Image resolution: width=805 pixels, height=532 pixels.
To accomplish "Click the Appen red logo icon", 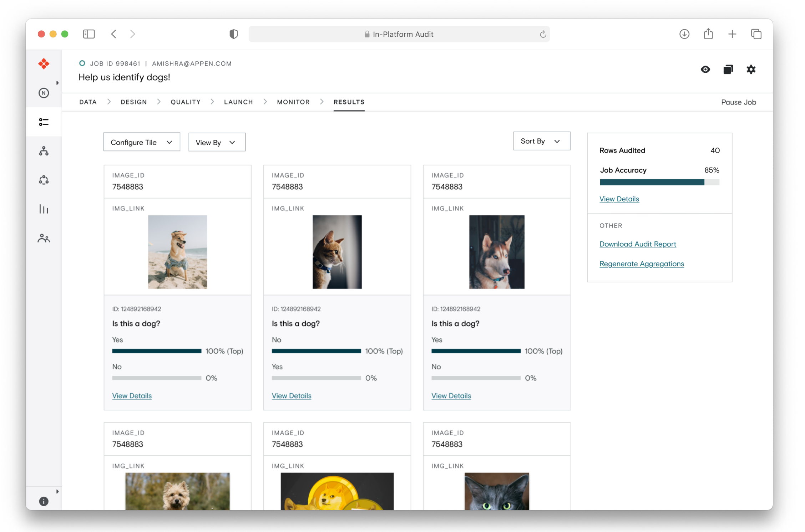I will pyautogui.click(x=44, y=64).
